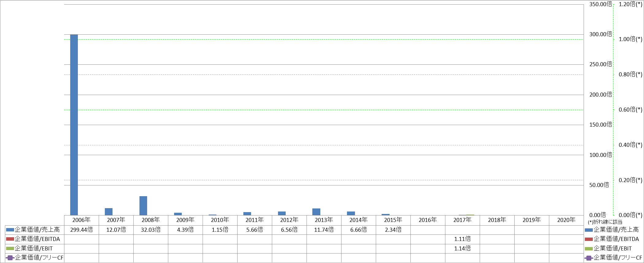
Task: Select the blue bar for 2015年
Action: [386, 215]
